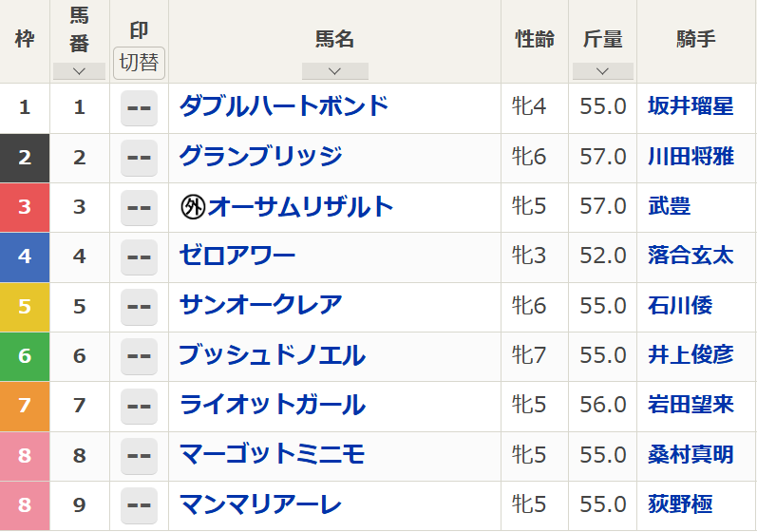Open jockey link 武豊
757x532 pixels.
click(x=669, y=206)
